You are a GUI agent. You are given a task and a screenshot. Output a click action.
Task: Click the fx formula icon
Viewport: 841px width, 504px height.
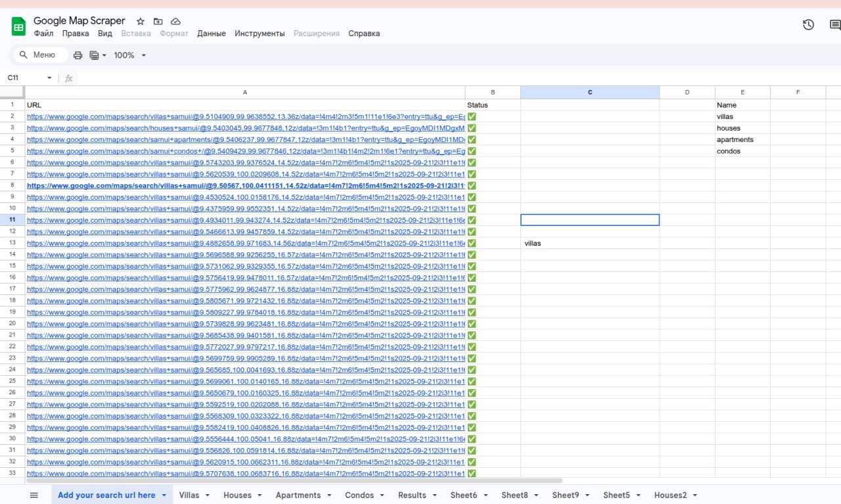(x=68, y=78)
